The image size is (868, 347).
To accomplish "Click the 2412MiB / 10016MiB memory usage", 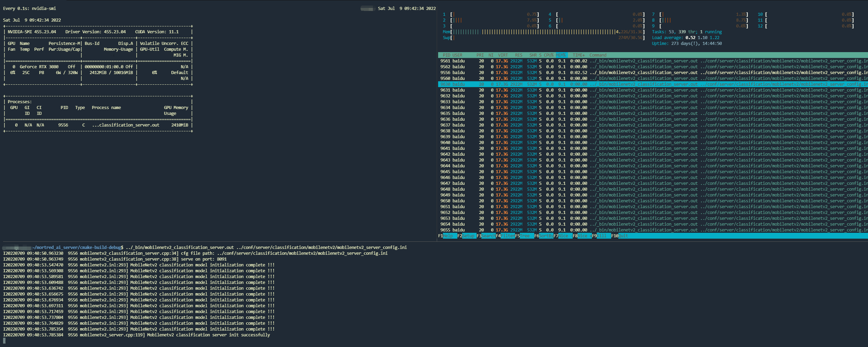I will (x=111, y=73).
